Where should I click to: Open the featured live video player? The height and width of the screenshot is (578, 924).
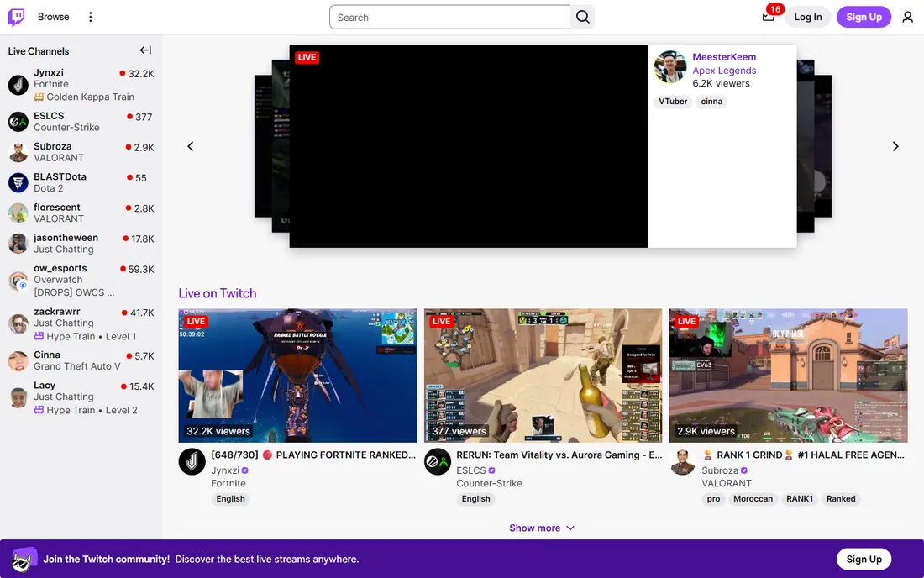click(469, 146)
